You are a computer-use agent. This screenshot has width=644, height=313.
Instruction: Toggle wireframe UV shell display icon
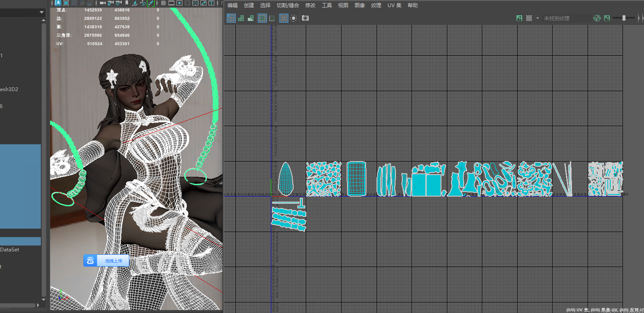tap(231, 18)
